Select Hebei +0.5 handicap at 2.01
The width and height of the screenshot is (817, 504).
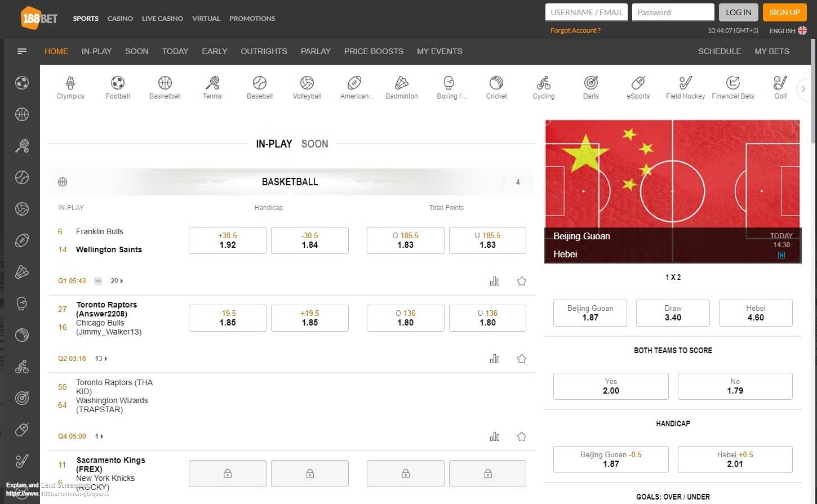tap(735, 460)
